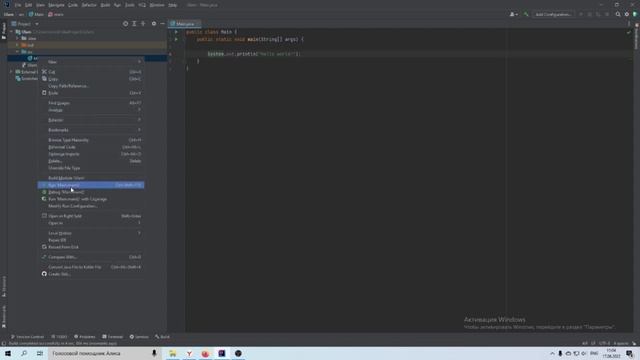
Task: Open Terminal tool window
Action: (112, 337)
